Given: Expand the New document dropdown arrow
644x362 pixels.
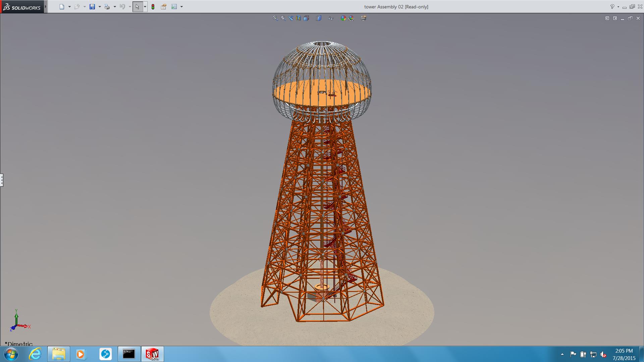Looking at the screenshot, I should (69, 7).
